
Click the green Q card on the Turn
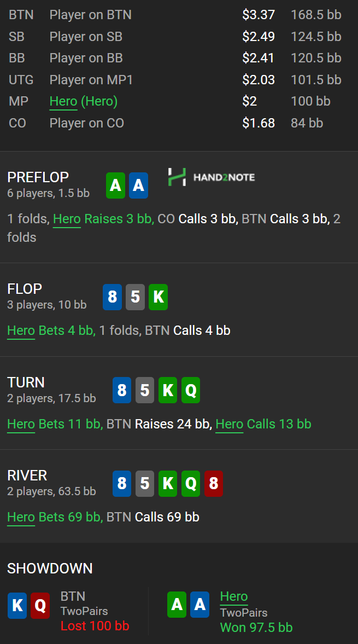191,390
